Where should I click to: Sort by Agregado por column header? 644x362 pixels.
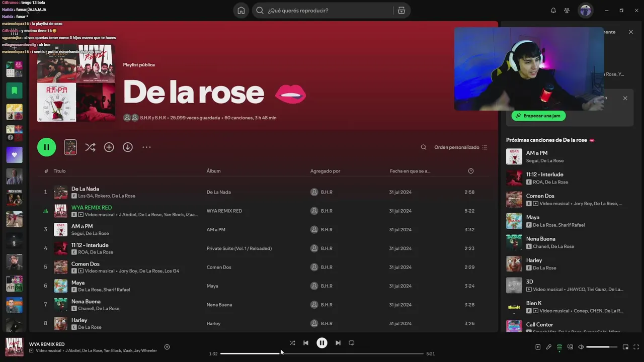[x=325, y=171]
